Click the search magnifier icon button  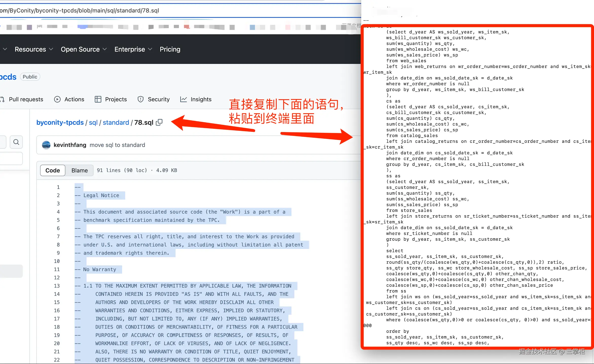coord(16,142)
